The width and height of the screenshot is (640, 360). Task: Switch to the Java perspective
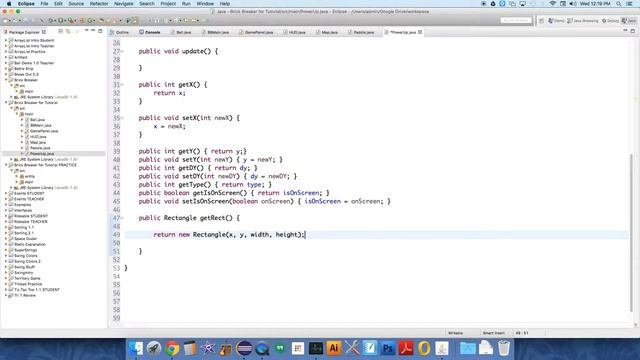click(629, 20)
